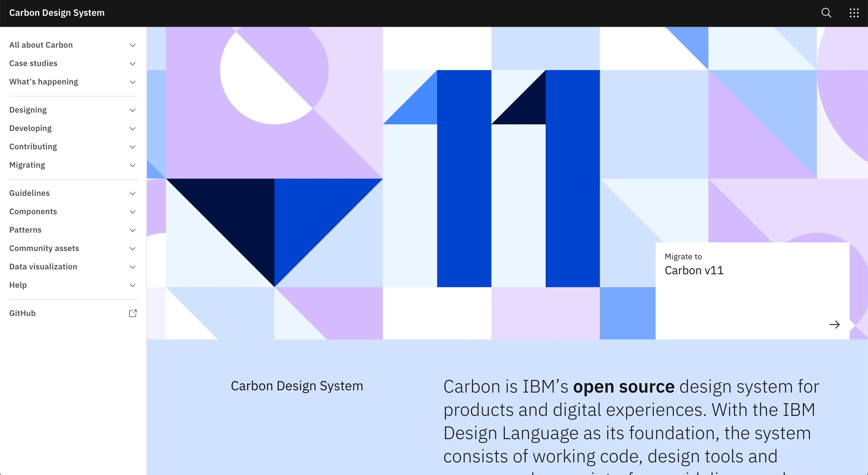Click the chevron beside Data visualization
Viewport: 868px width, 475px height.
tap(133, 267)
